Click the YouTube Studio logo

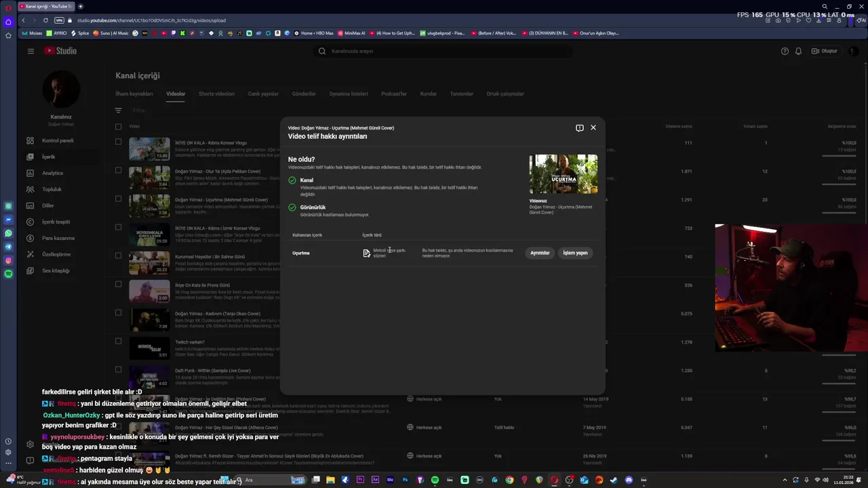[60, 51]
